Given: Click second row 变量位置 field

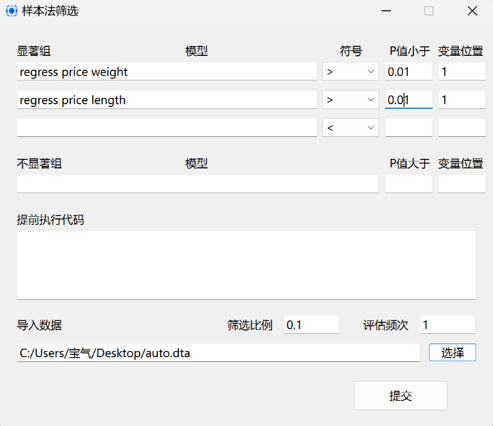Looking at the screenshot, I should pos(462,100).
